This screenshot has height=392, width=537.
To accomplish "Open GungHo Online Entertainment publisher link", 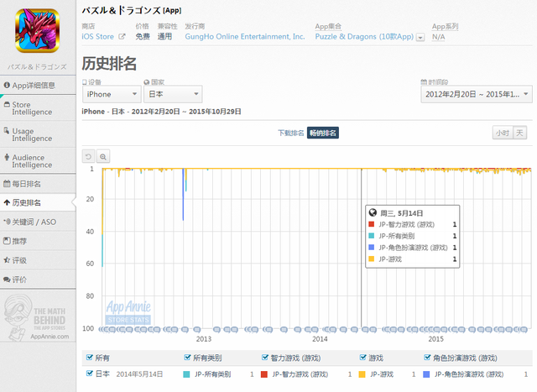I will point(245,37).
